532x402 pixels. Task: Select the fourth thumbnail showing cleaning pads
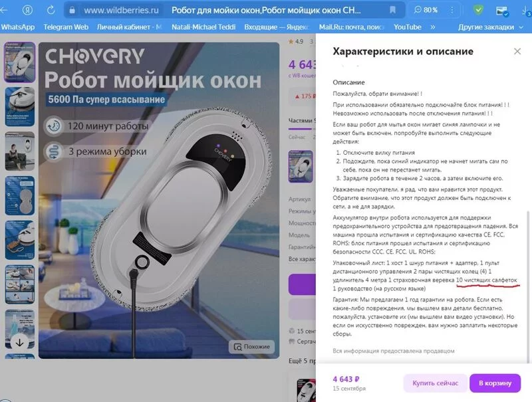tap(20, 195)
